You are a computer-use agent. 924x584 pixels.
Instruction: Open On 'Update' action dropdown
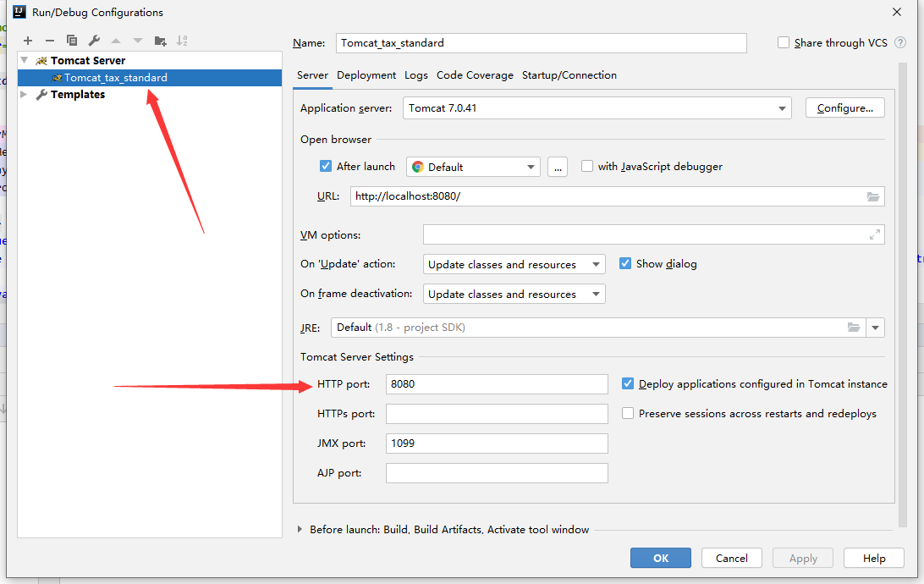coord(514,265)
